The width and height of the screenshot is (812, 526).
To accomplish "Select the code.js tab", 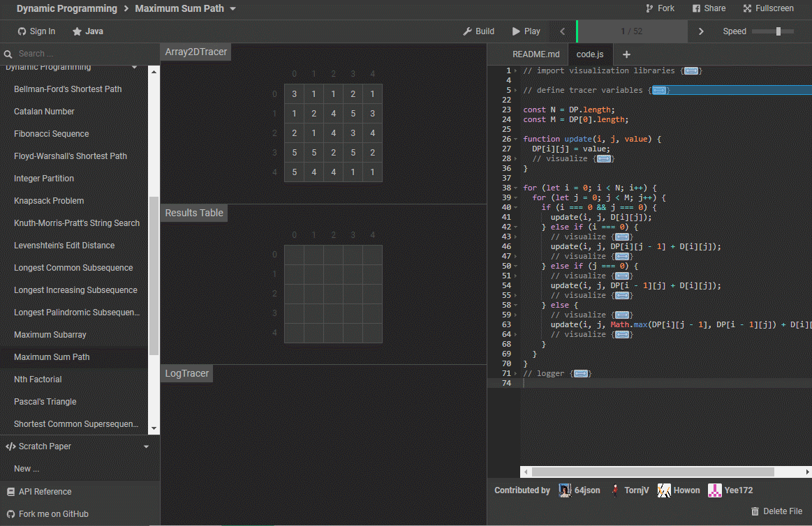I will point(590,54).
